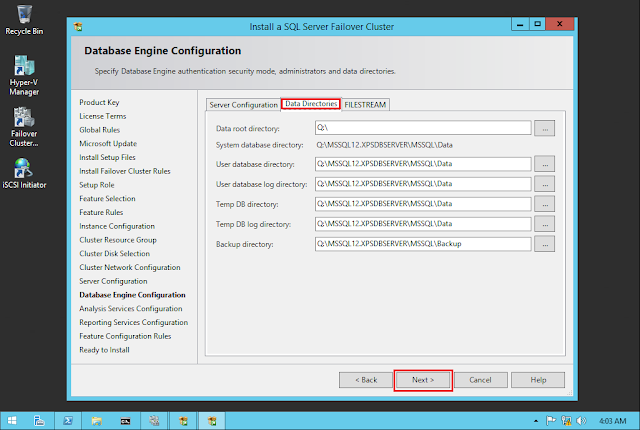Switch to the Server Configuration tab
This screenshot has width=640, height=430.
(x=243, y=105)
